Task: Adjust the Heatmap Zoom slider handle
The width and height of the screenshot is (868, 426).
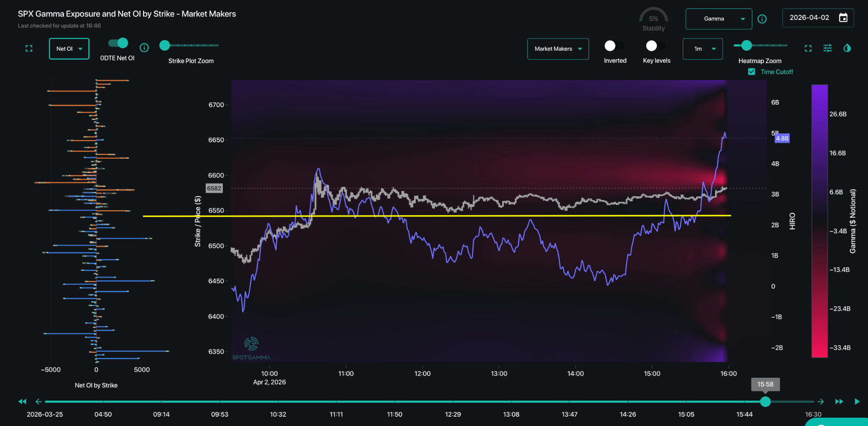Action: pyautogui.click(x=746, y=45)
